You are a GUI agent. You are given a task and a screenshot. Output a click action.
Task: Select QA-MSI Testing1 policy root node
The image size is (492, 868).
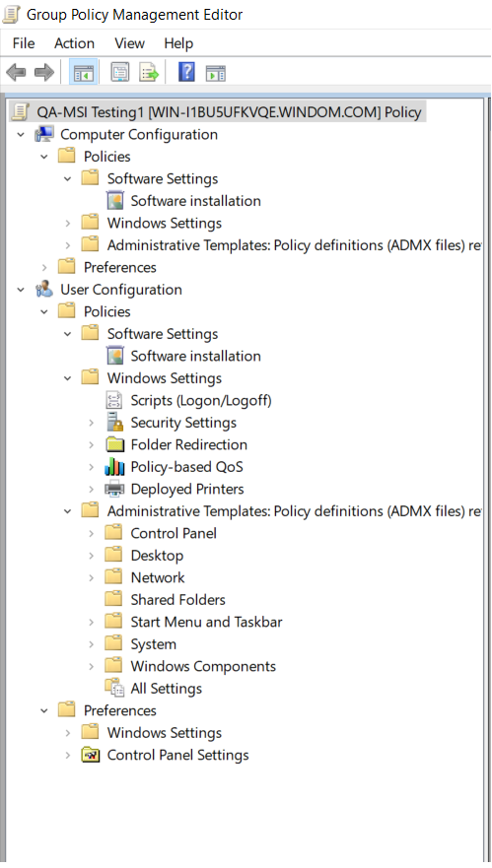(x=229, y=111)
